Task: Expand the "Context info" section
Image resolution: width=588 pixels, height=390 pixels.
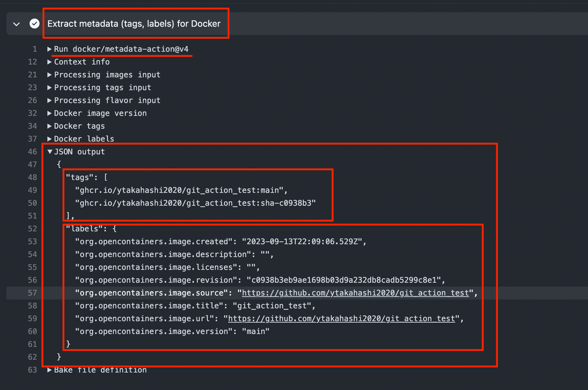Action: coord(50,62)
